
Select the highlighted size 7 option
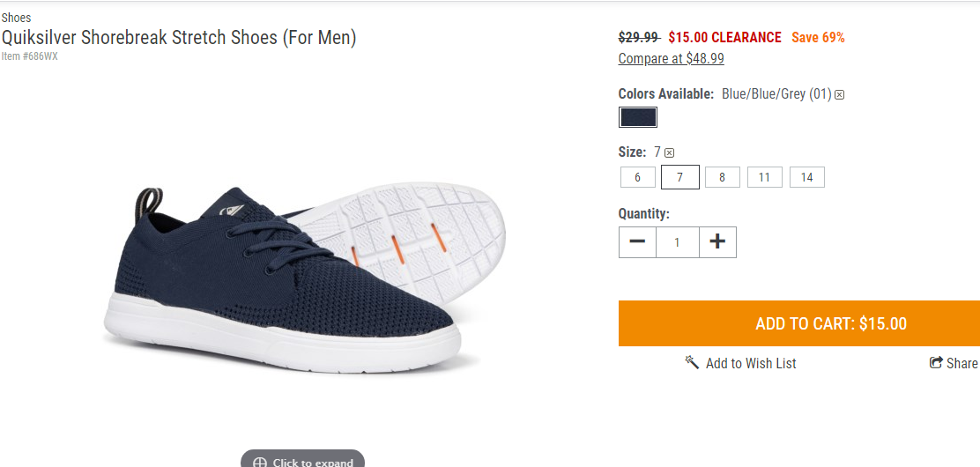[x=680, y=177]
